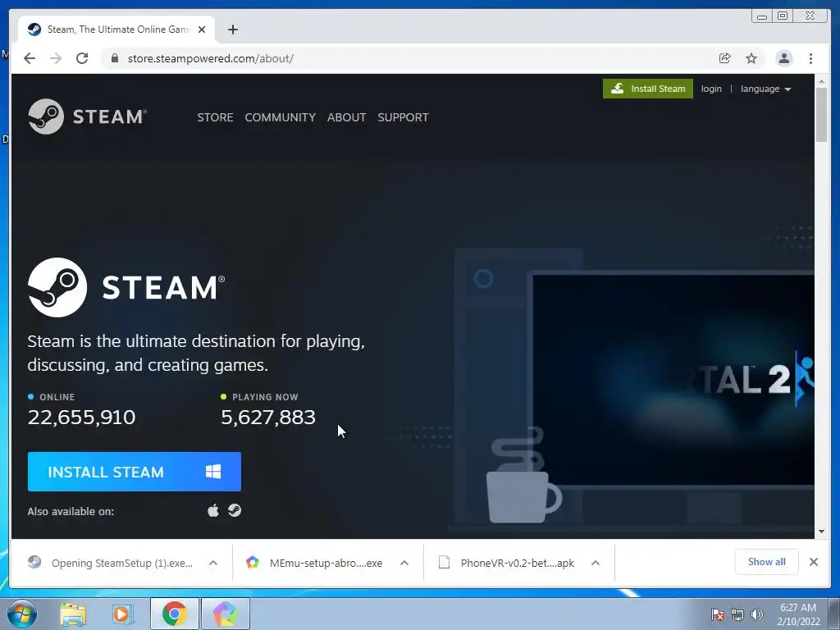Click the network tray icon

(x=737, y=614)
